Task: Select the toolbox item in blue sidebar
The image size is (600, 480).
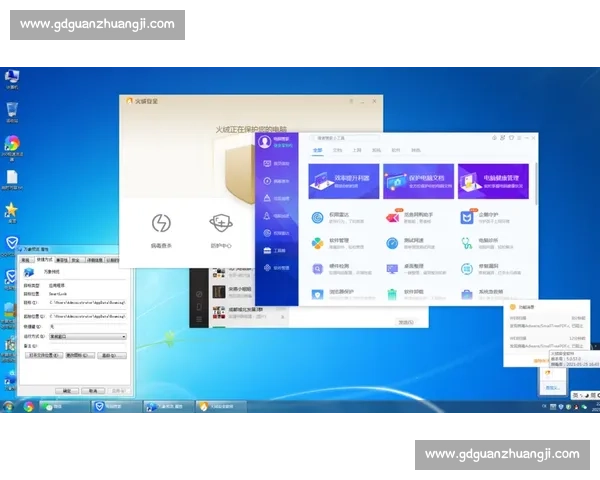Action: pos(268,249)
